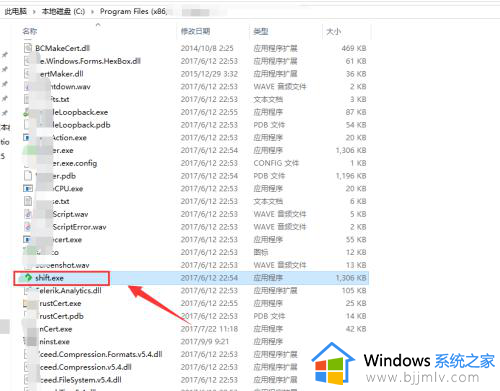The height and width of the screenshot is (391, 500).
Task: Click icon beside CPU.exe entry
Action: (28, 188)
